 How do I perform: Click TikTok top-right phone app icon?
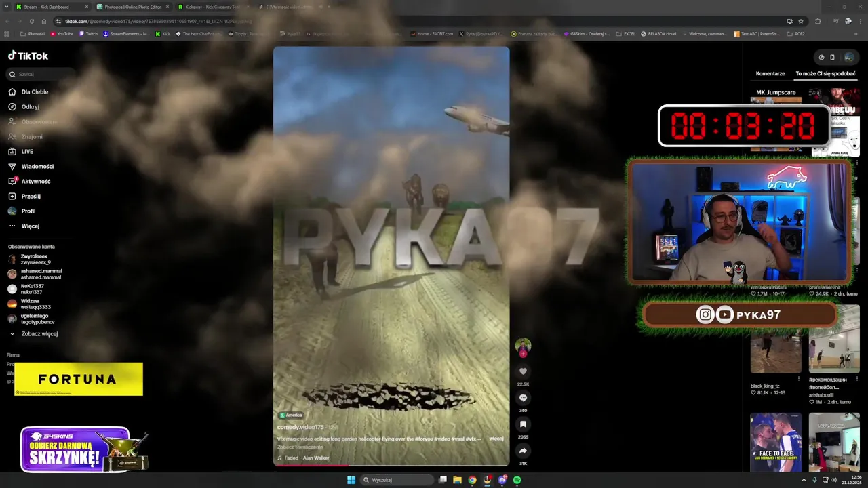(x=833, y=57)
